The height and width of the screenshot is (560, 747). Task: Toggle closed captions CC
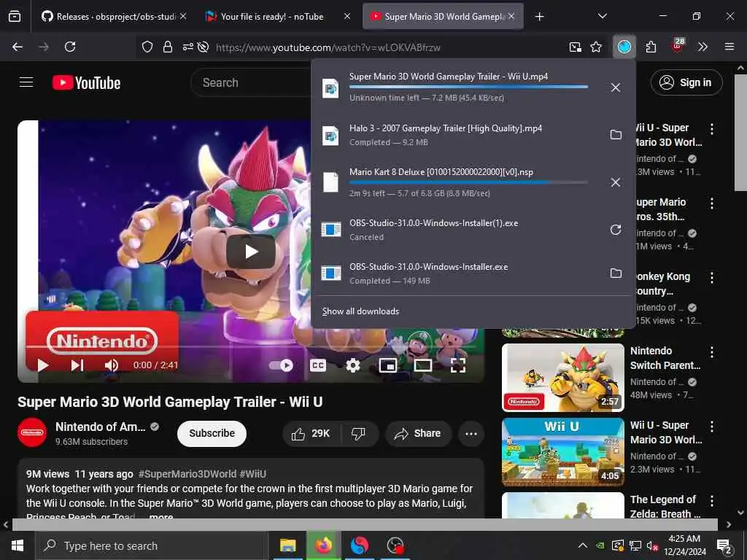click(x=318, y=365)
